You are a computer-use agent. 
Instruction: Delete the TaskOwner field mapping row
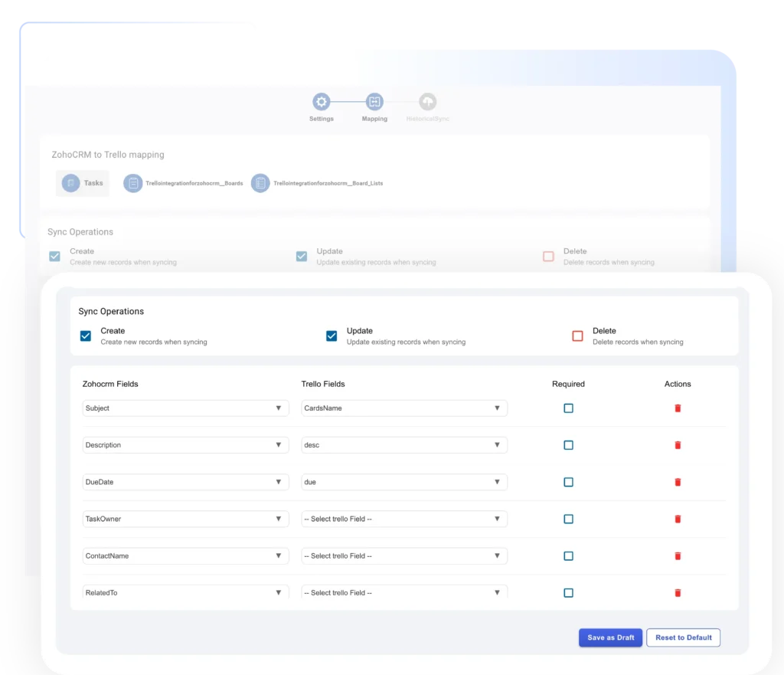click(x=678, y=519)
